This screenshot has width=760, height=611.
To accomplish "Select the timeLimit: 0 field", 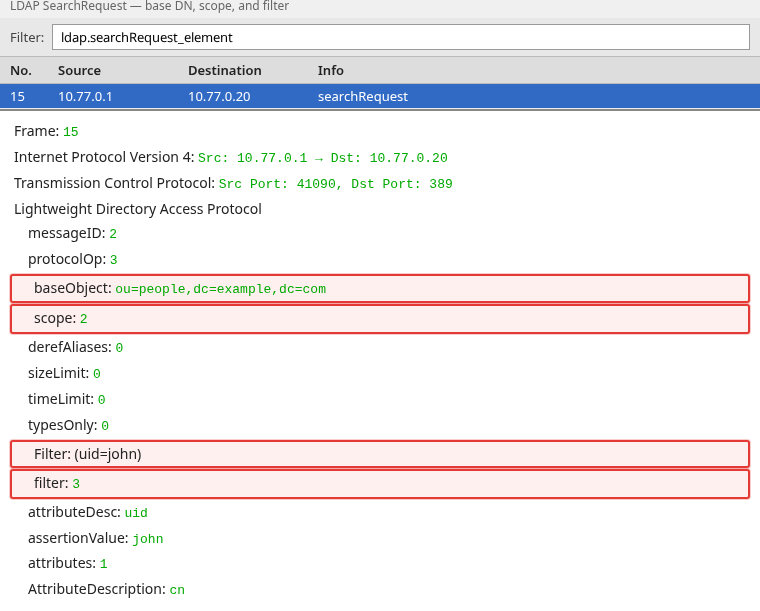I will (x=67, y=399).
